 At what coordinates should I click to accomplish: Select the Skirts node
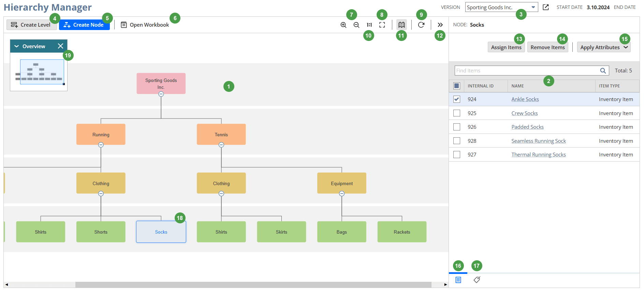click(281, 232)
